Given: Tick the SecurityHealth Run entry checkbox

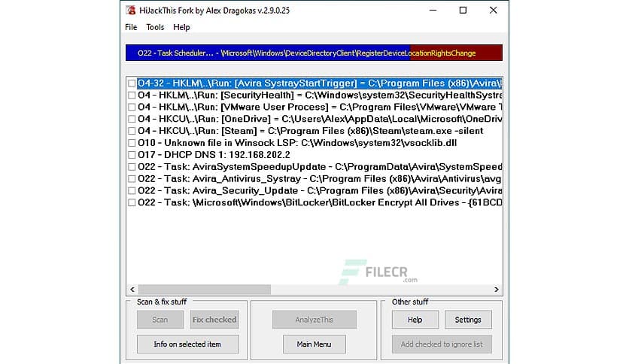Looking at the screenshot, I should click(x=132, y=96).
